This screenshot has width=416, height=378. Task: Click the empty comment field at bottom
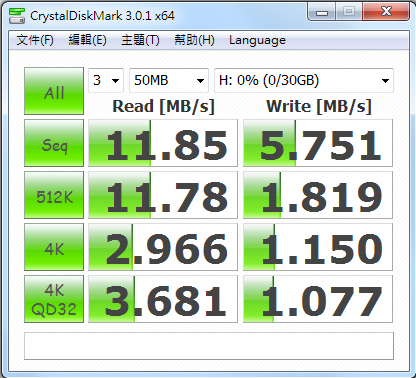coord(209,346)
